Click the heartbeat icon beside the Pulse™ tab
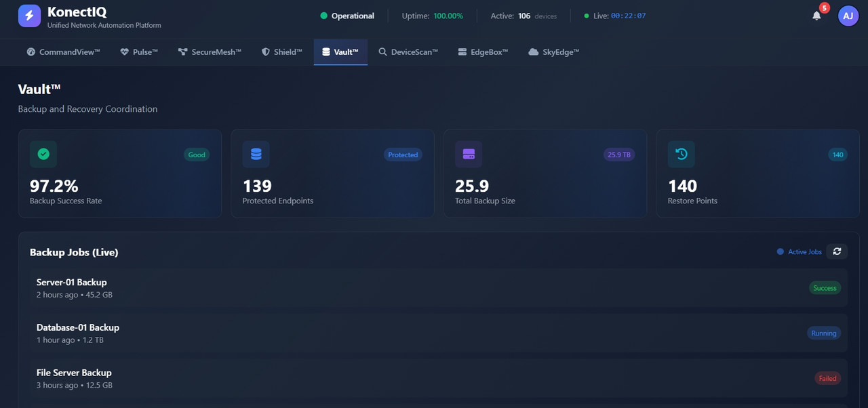The width and height of the screenshot is (868, 408). (125, 52)
